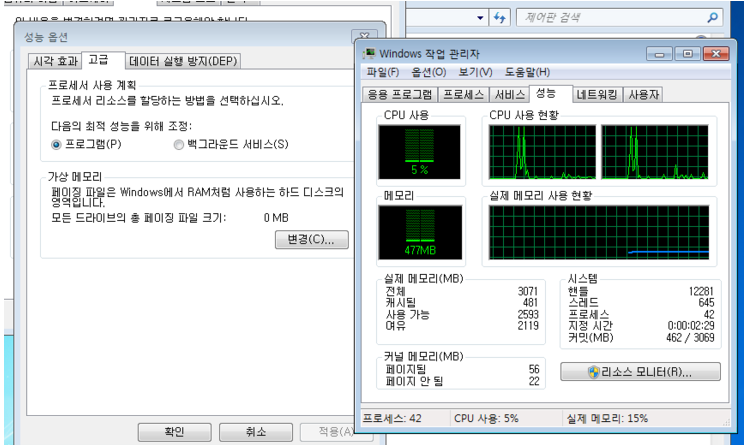
Task: Click the 변경(C)... button for virtual memory
Action: coord(311,239)
